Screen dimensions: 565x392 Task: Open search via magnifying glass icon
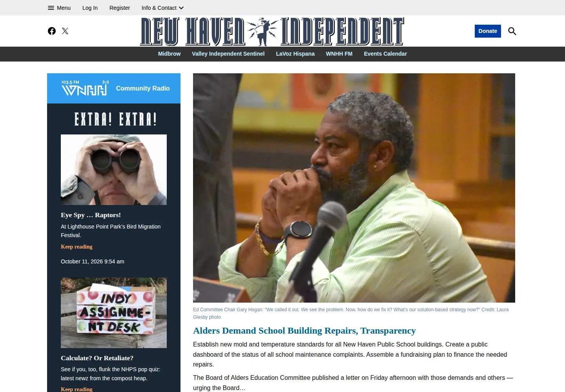coord(512,31)
